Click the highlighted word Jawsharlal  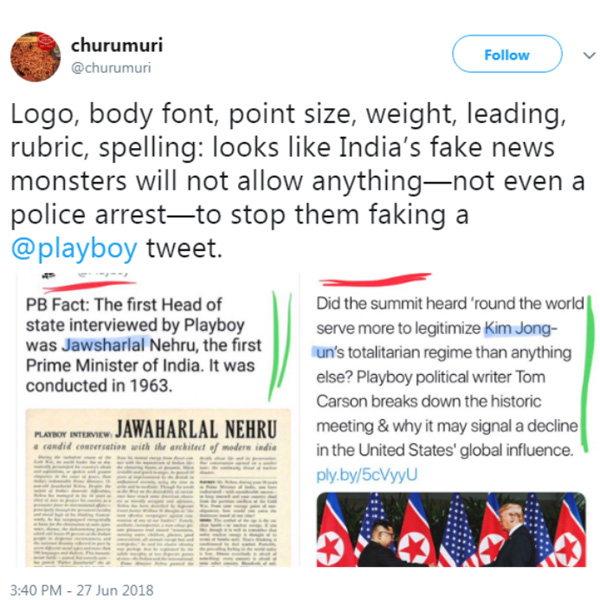pyautogui.click(x=103, y=345)
